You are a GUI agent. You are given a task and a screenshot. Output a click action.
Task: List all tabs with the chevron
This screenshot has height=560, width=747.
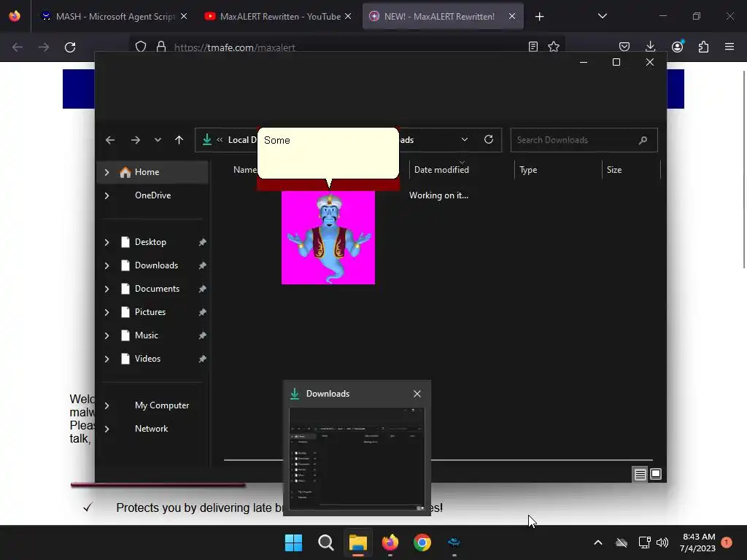(602, 16)
